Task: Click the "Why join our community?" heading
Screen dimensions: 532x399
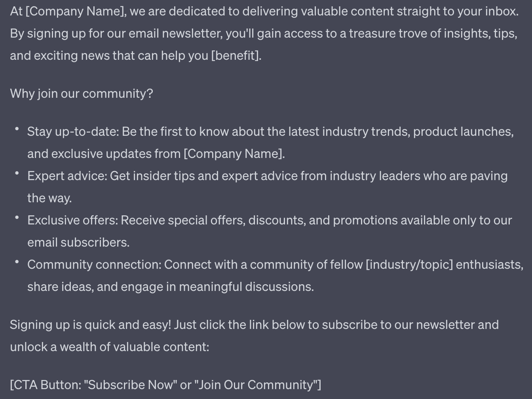Action: (81, 93)
